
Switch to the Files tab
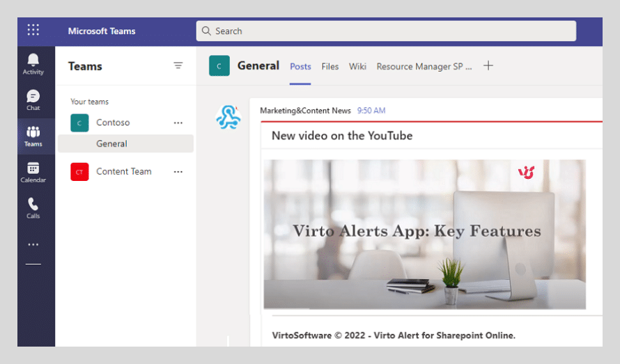click(x=330, y=66)
